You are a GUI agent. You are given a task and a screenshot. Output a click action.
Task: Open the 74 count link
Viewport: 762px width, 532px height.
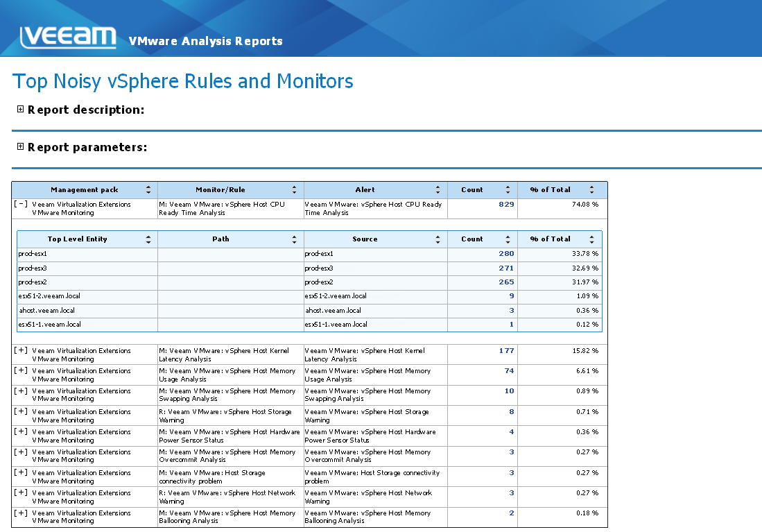coord(509,370)
